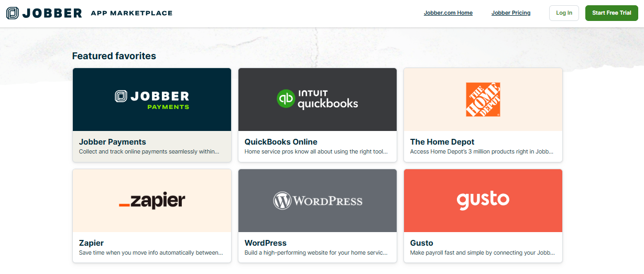Select the QuickBooks Online card title
This screenshot has width=644, height=274.
[281, 142]
